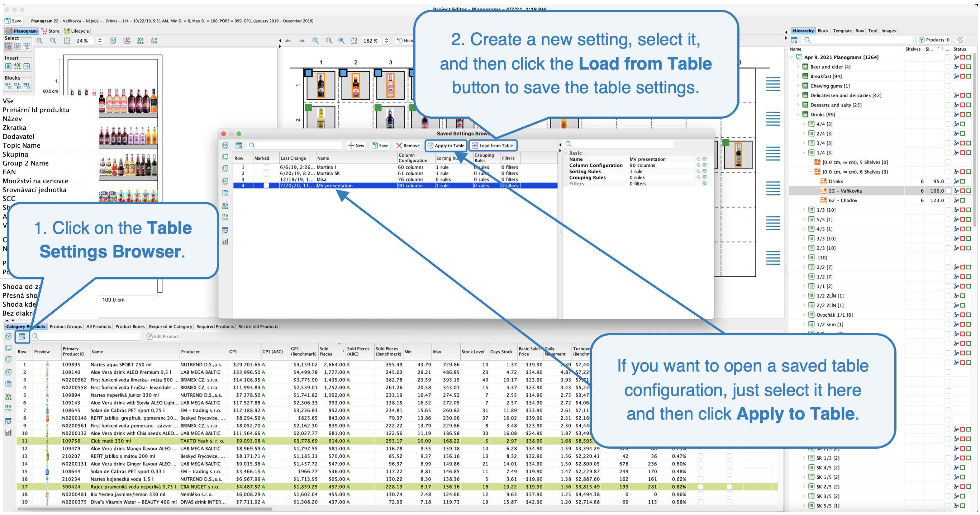Click insert product tool under Insert
The image size is (980, 515).
[x=8, y=66]
